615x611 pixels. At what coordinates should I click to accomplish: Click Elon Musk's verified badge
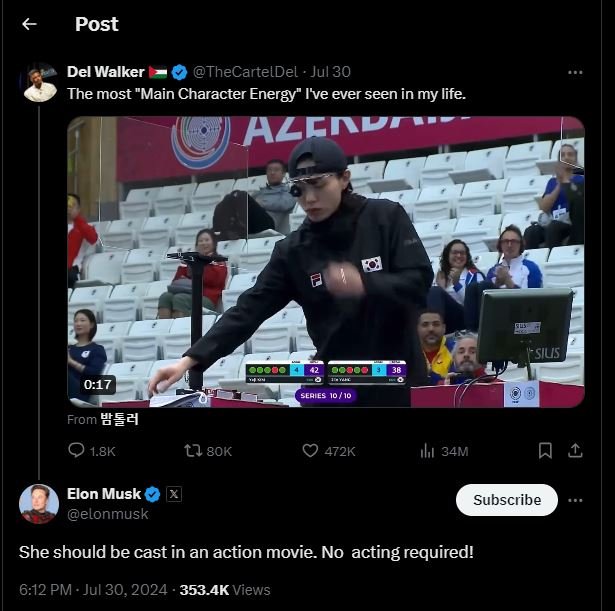click(152, 494)
